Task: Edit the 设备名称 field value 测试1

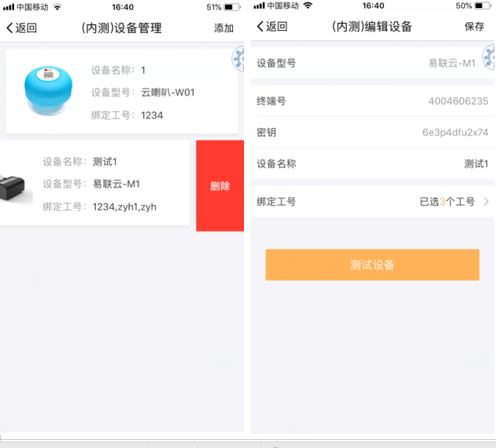Action: [x=476, y=164]
